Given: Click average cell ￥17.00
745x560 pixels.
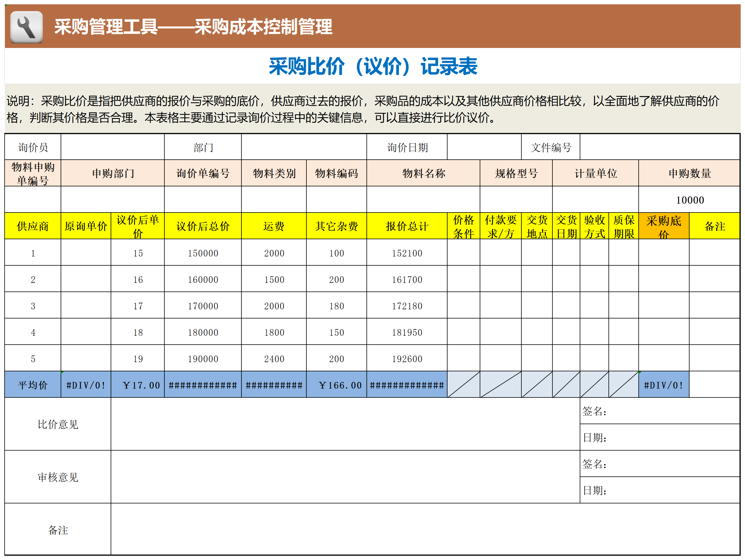Looking at the screenshot, I should click(x=138, y=385).
